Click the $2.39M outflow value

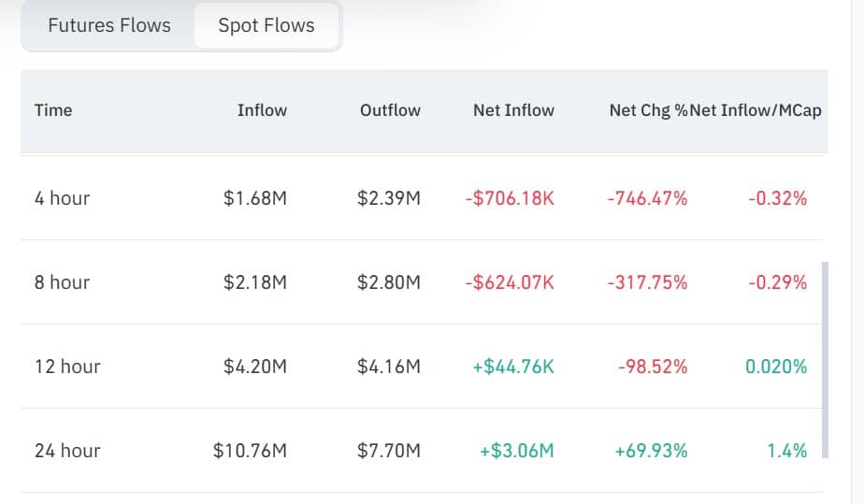pyautogui.click(x=388, y=198)
